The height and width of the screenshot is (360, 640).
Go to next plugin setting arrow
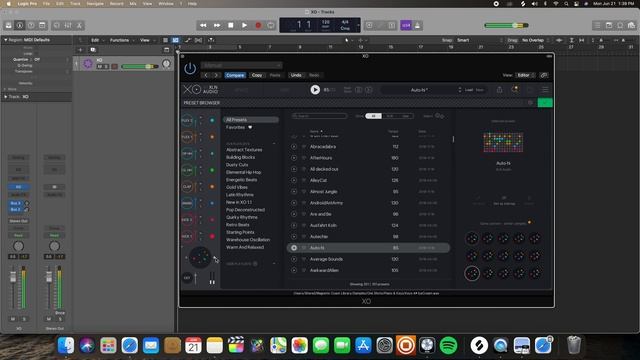(216, 75)
